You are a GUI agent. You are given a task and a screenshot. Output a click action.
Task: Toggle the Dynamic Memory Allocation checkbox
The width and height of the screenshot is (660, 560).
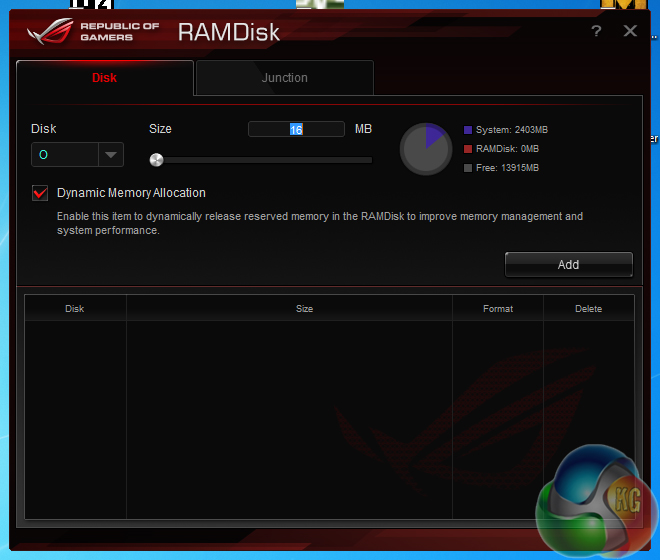[x=40, y=193]
